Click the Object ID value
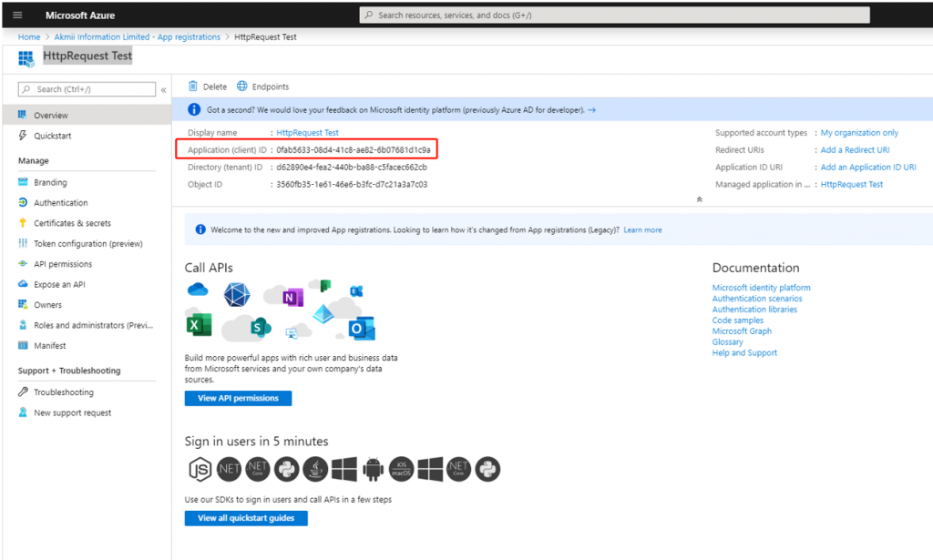The image size is (933, 560). coord(352,184)
